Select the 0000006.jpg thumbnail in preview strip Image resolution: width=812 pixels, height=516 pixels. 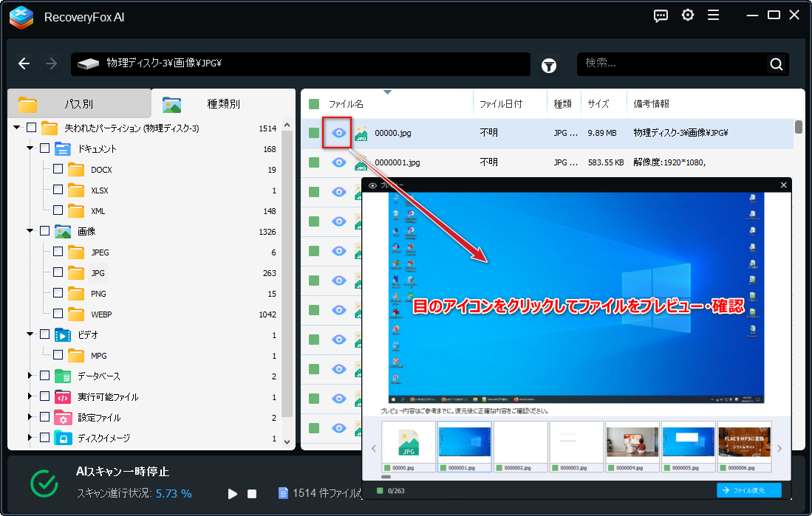coord(744,446)
